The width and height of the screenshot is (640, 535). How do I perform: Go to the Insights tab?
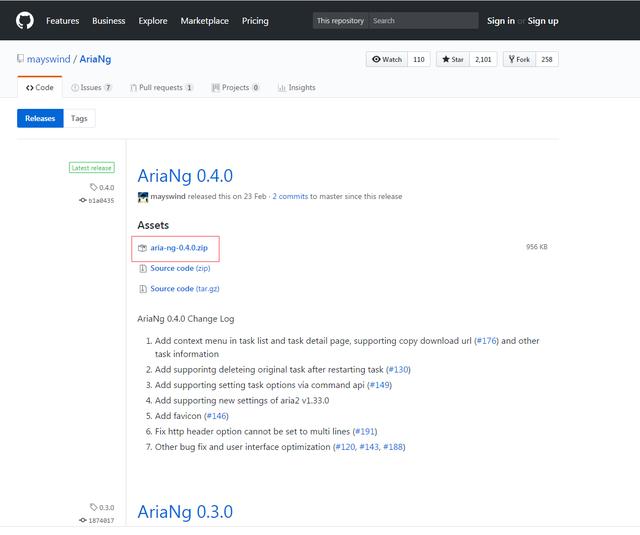[297, 88]
